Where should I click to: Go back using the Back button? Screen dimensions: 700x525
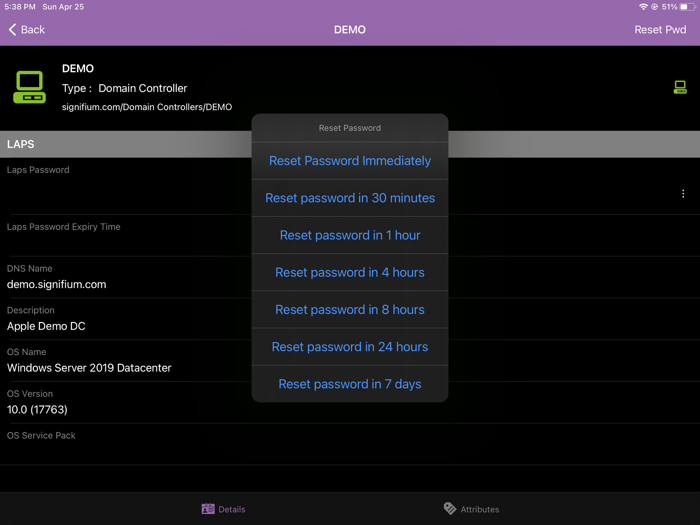27,30
